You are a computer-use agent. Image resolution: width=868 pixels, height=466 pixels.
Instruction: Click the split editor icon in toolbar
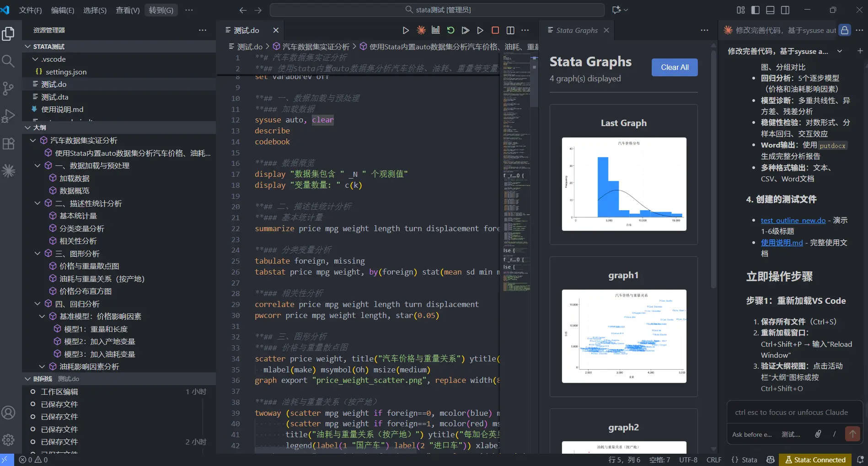(x=510, y=30)
